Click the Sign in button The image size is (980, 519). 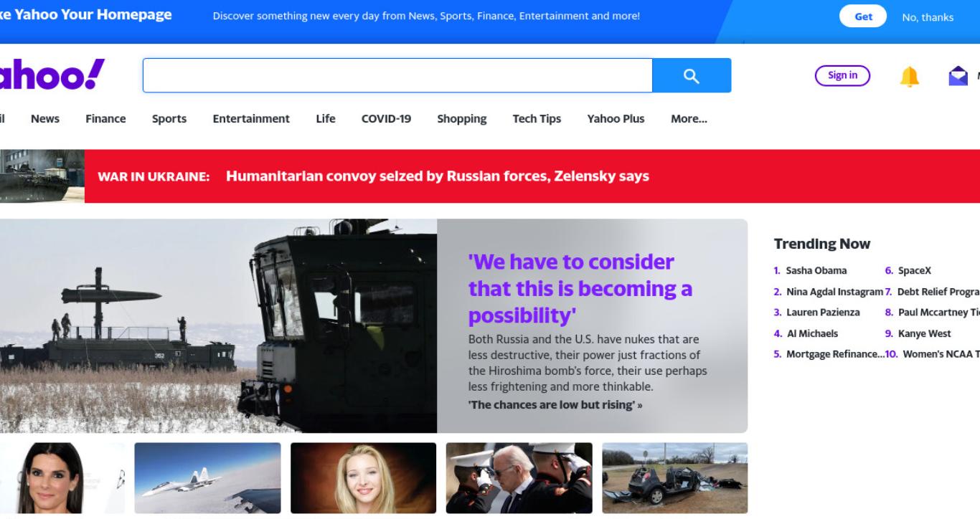pos(842,75)
